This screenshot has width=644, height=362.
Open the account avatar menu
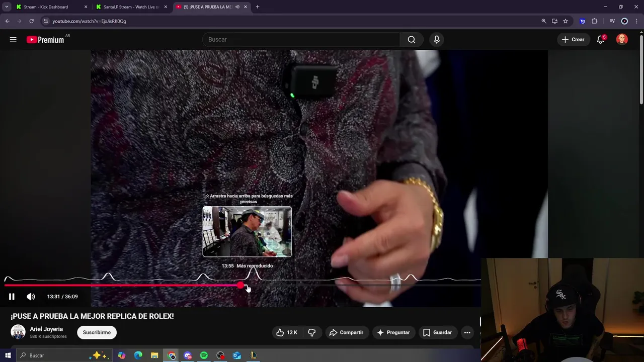622,40
